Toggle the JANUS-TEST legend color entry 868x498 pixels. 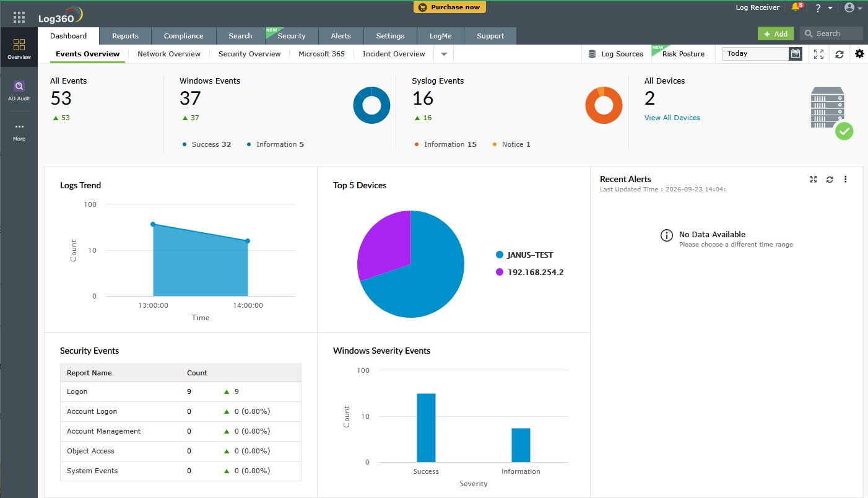tap(500, 255)
